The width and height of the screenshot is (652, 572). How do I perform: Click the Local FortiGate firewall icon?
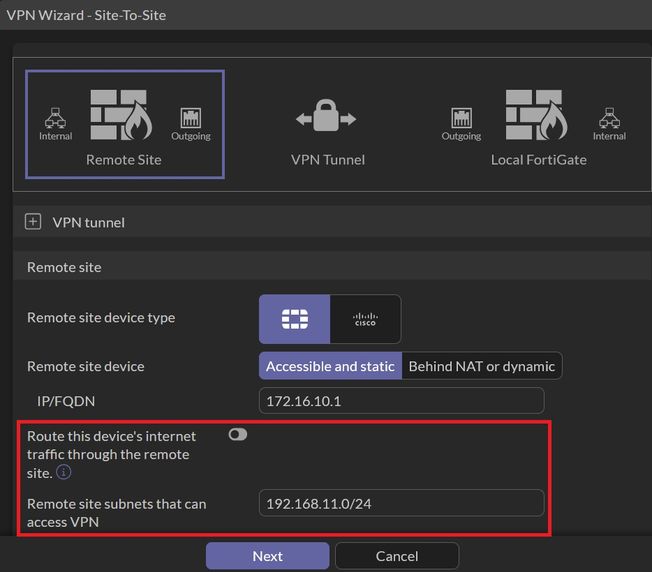[x=538, y=116]
